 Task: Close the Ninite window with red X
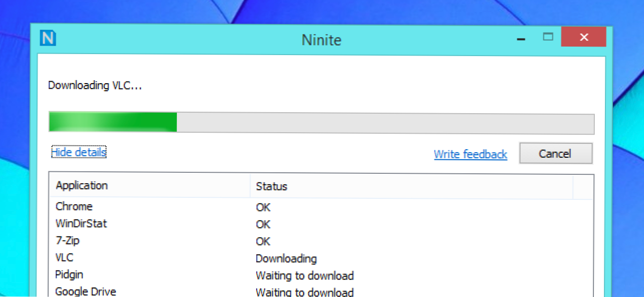click(583, 37)
